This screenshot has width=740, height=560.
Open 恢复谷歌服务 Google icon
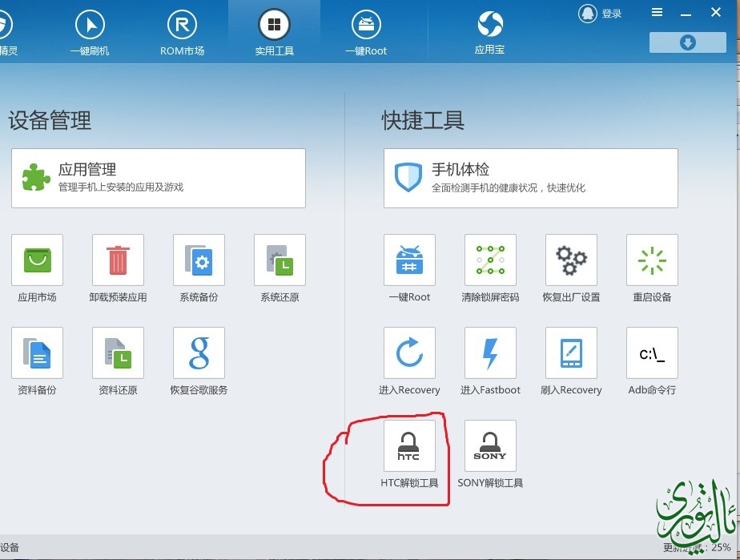[199, 353]
